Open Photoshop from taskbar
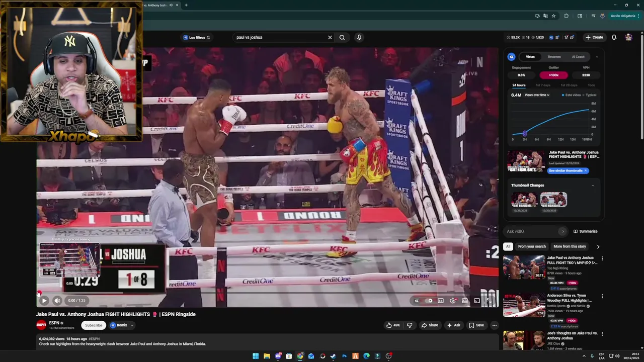Image resolution: width=644 pixels, height=362 pixels. (344, 356)
